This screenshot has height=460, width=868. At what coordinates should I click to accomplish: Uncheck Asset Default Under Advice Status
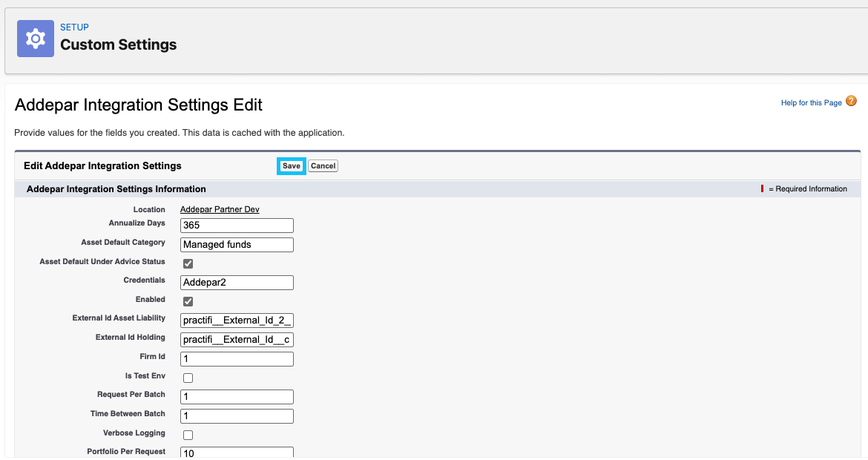click(x=188, y=263)
